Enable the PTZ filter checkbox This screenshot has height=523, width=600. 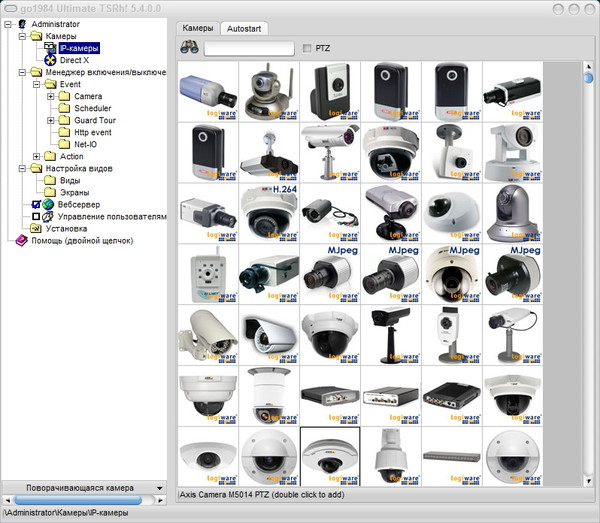(307, 48)
